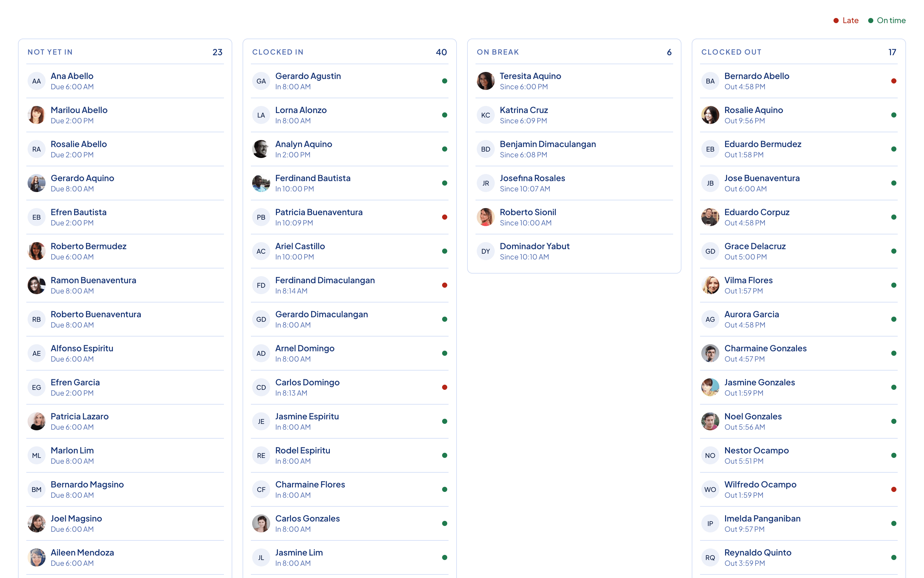Click Gerardo Aquino's avatar photo
Screen dimensions: 924x578
[36, 183]
